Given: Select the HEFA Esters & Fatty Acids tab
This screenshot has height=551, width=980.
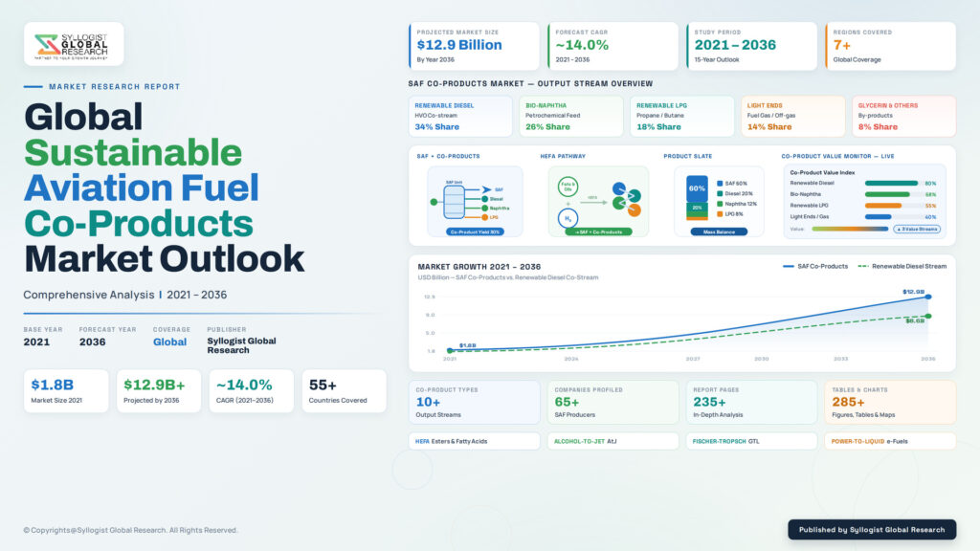Looking at the screenshot, I should 475,441.
